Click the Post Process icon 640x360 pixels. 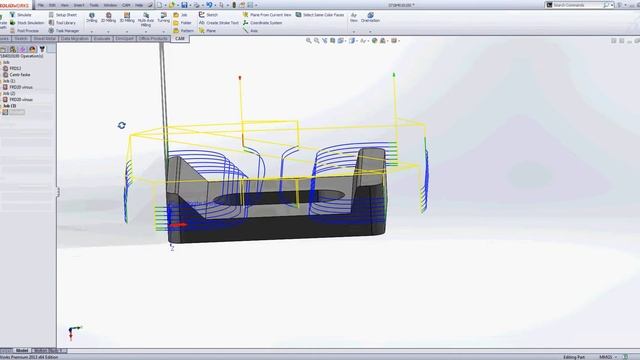(x=12, y=31)
